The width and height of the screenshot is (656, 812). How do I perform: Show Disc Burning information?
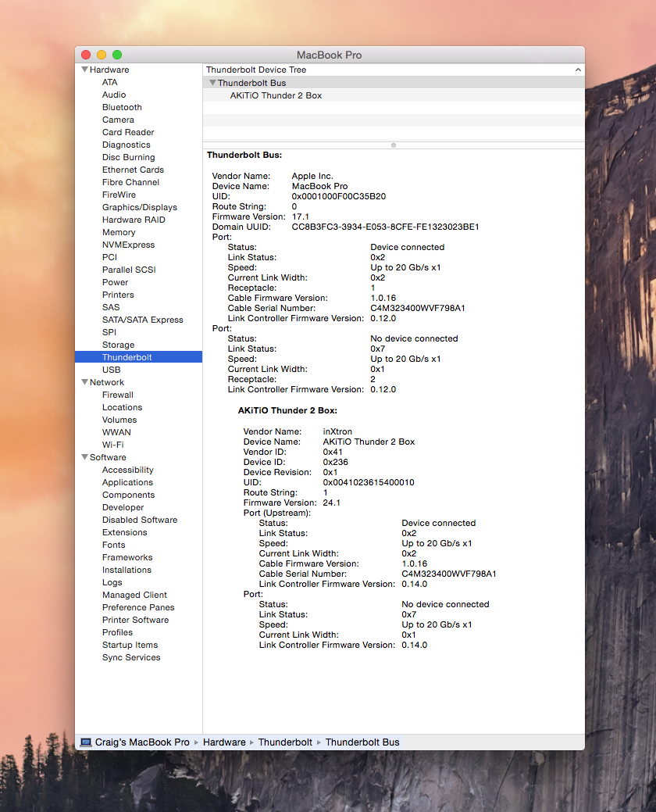128,157
